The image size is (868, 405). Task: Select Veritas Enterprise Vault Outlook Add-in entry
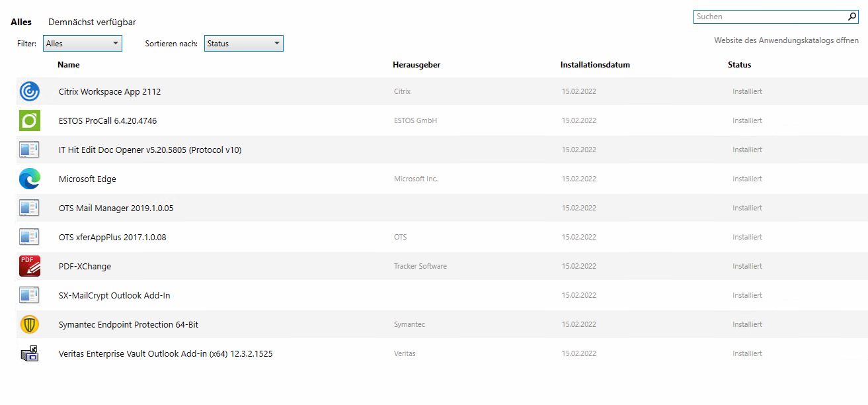click(166, 353)
